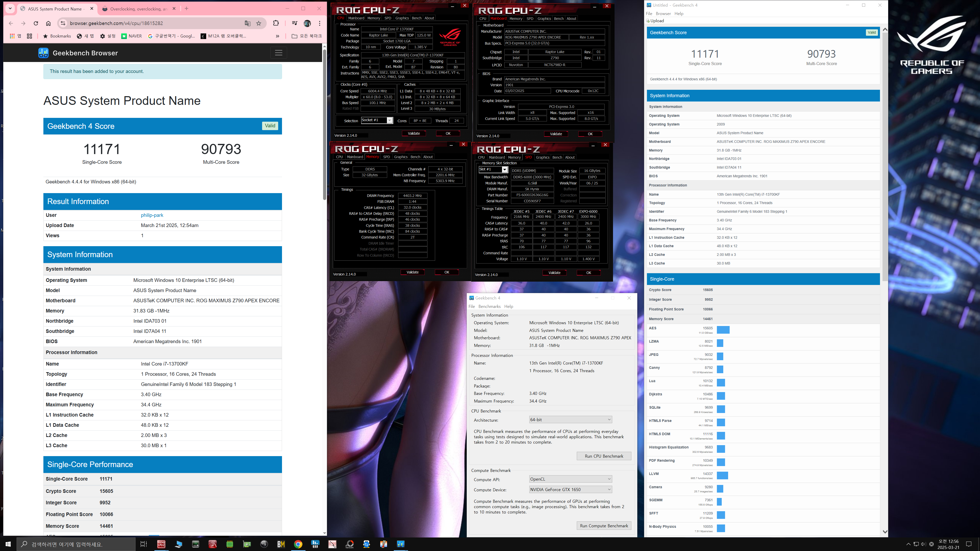
Task: Open the Socket #1 selection dropdown in CPU-Z
Action: click(x=377, y=120)
